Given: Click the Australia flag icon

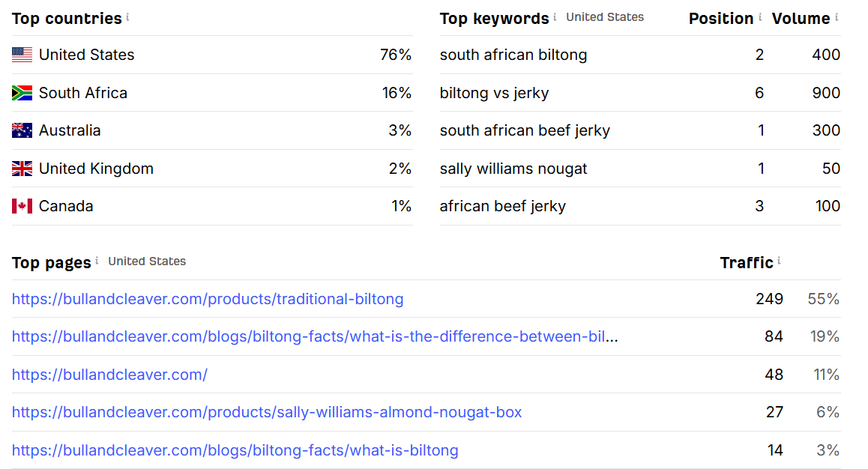Looking at the screenshot, I should [x=22, y=130].
